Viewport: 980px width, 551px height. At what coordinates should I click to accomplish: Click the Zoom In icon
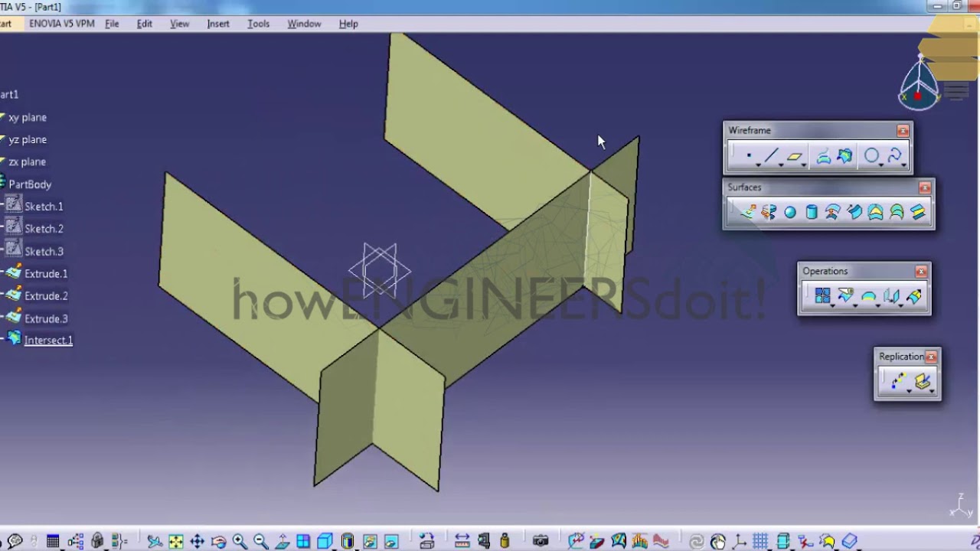[x=240, y=542]
